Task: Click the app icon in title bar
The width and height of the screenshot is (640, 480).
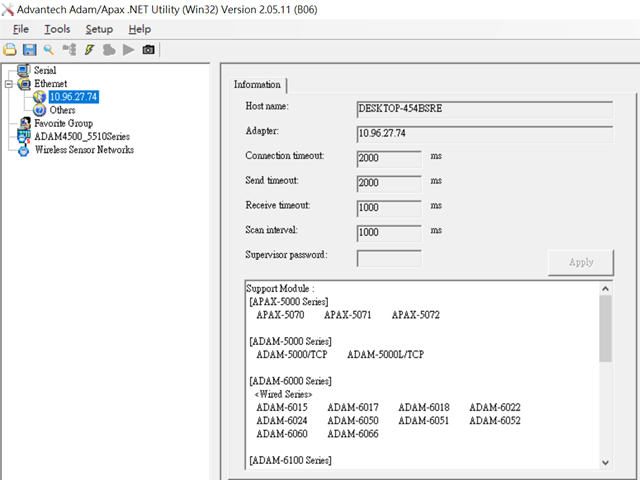Action: click(x=8, y=9)
